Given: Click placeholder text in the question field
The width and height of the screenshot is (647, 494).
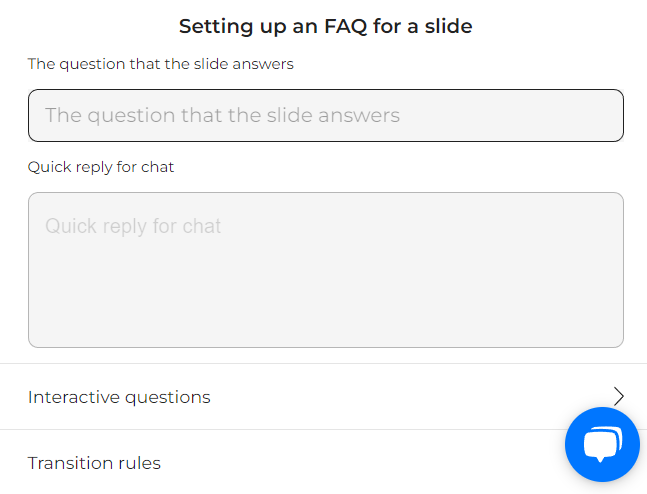Looking at the screenshot, I should 222,115.
